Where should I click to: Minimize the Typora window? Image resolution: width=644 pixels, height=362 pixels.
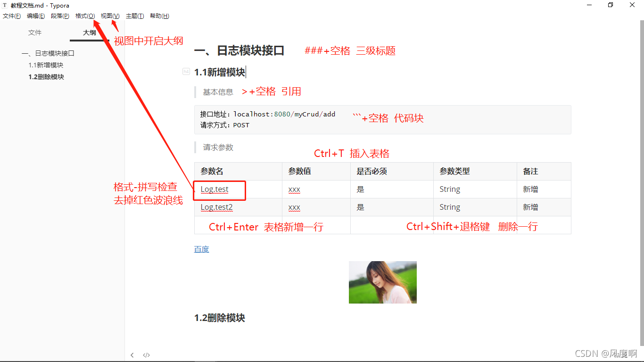pos(589,5)
